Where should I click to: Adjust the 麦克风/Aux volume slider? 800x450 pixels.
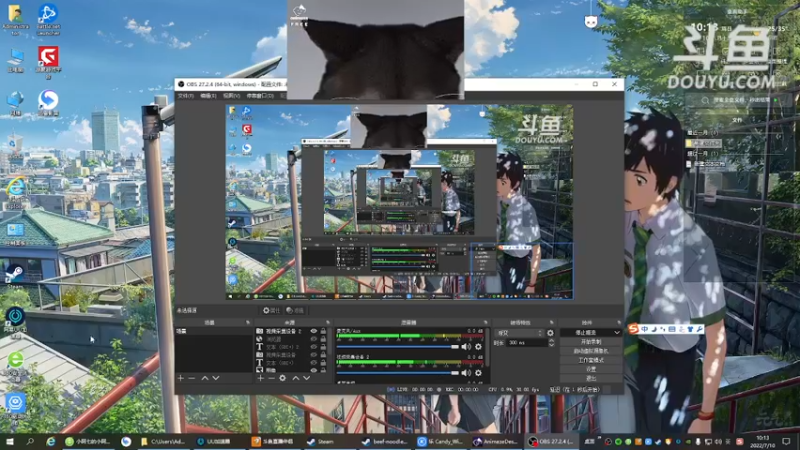398,347
